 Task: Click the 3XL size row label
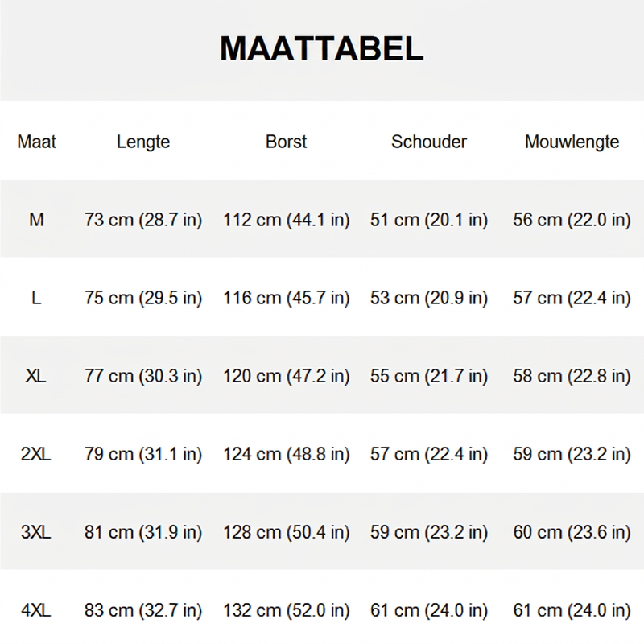35,532
